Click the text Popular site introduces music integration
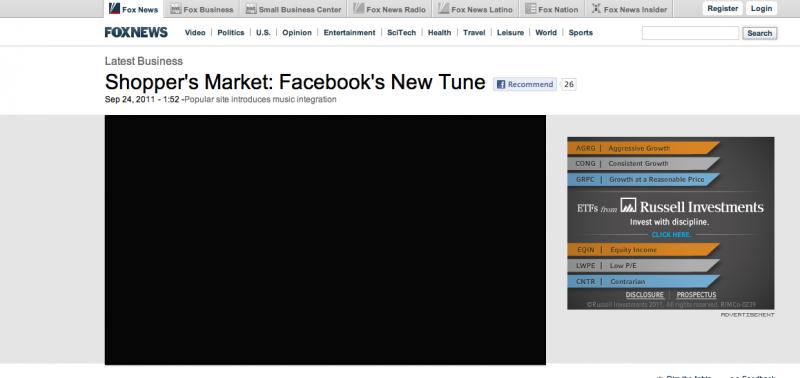The width and height of the screenshot is (800, 378). pyautogui.click(x=260, y=99)
